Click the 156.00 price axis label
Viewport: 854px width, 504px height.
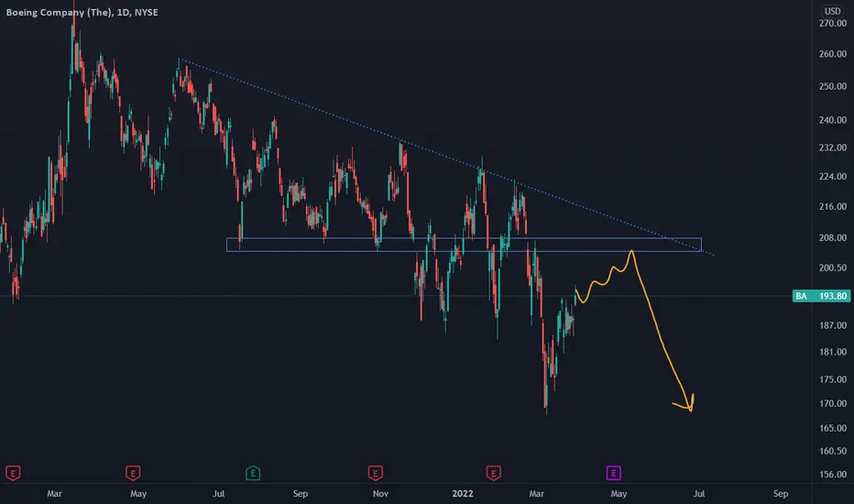833,475
